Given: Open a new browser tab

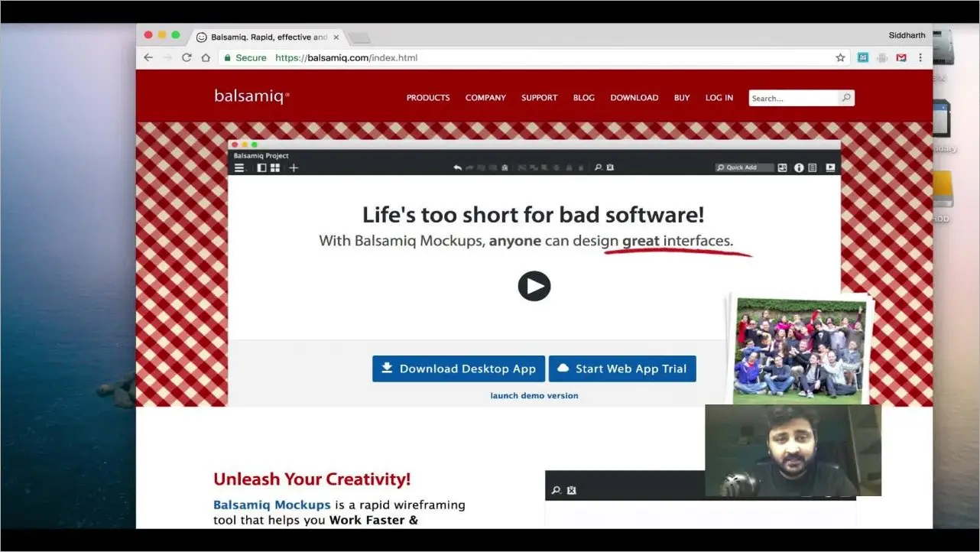Looking at the screenshot, I should point(359,37).
